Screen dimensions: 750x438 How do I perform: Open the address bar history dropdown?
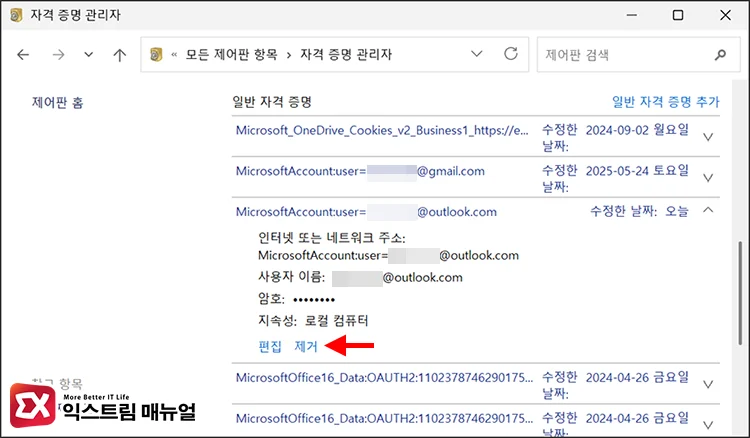[x=476, y=54]
